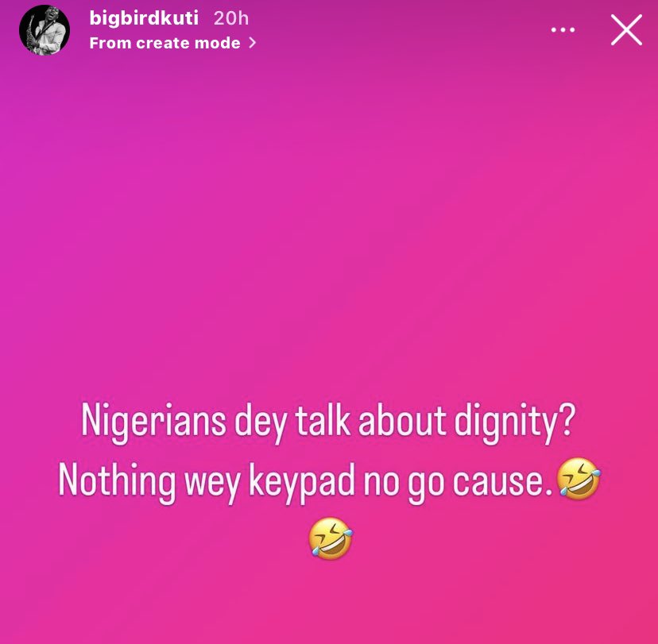Close the story with the X icon
The height and width of the screenshot is (644, 658).
(626, 29)
